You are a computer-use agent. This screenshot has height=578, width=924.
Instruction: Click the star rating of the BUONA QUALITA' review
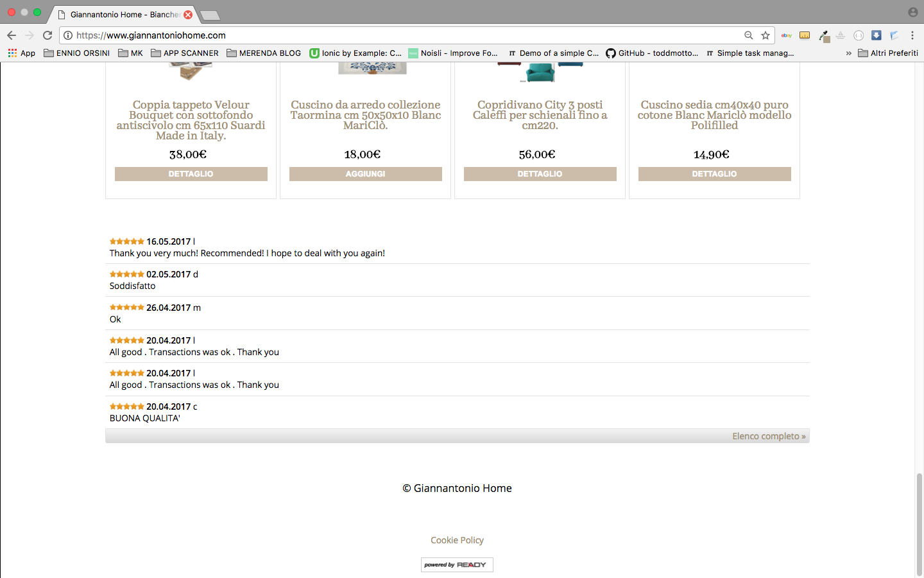click(x=126, y=407)
